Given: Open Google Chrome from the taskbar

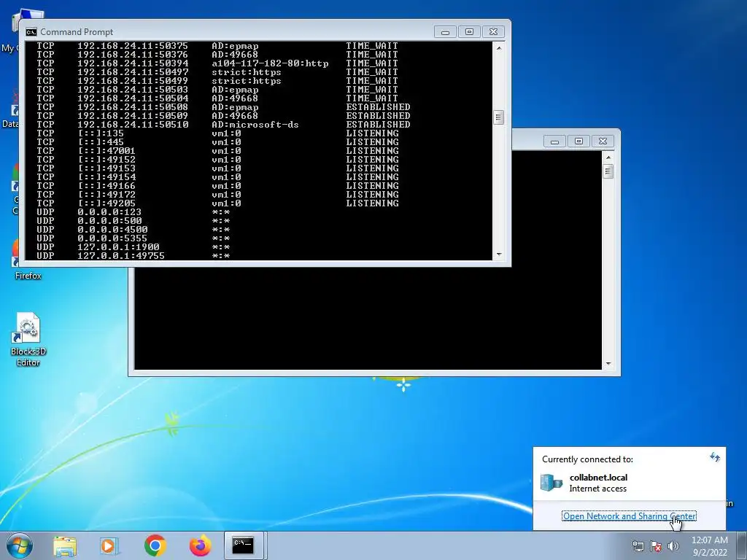Looking at the screenshot, I should [155, 545].
